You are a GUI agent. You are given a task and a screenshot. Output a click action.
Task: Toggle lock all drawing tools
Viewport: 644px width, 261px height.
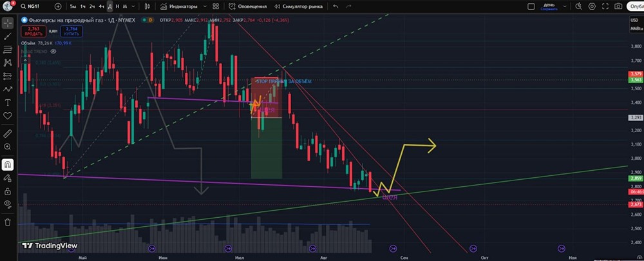(x=7, y=191)
